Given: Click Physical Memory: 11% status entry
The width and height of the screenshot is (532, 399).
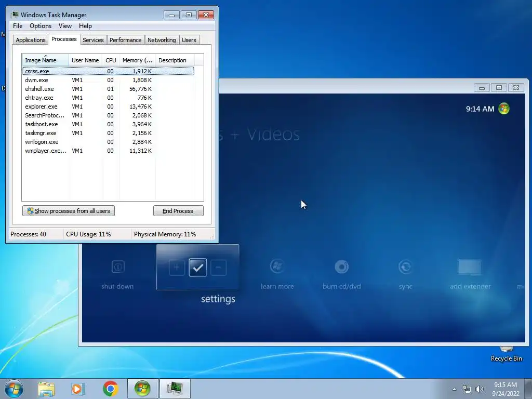Looking at the screenshot, I should tap(165, 234).
